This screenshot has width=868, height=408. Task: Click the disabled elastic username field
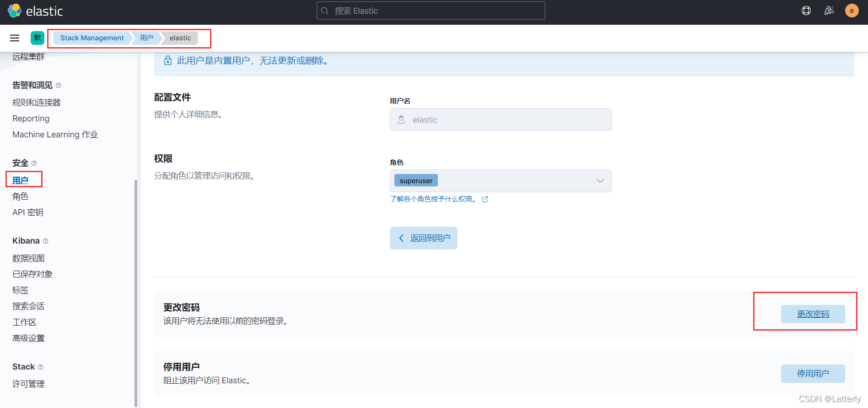(x=501, y=120)
